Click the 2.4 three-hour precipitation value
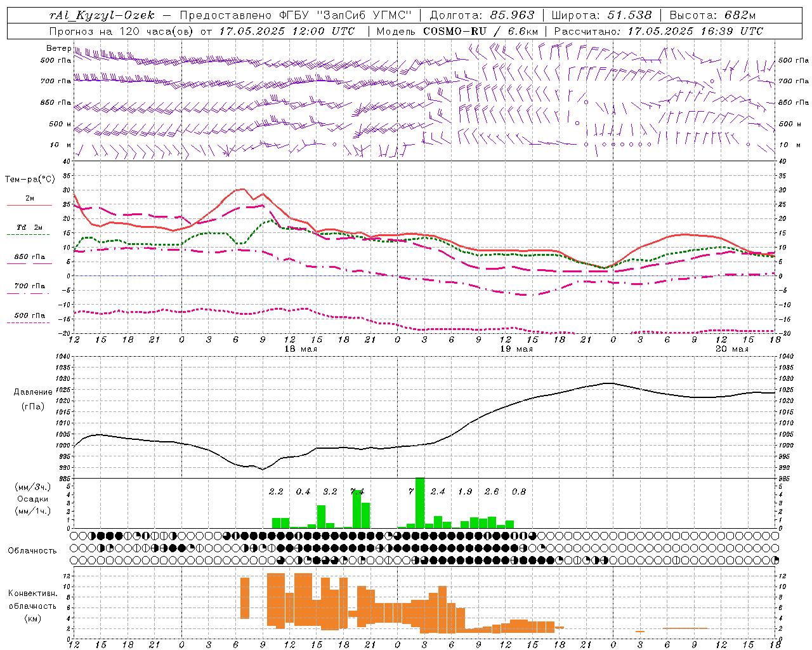This screenshot has width=812, height=650. pos(438,491)
